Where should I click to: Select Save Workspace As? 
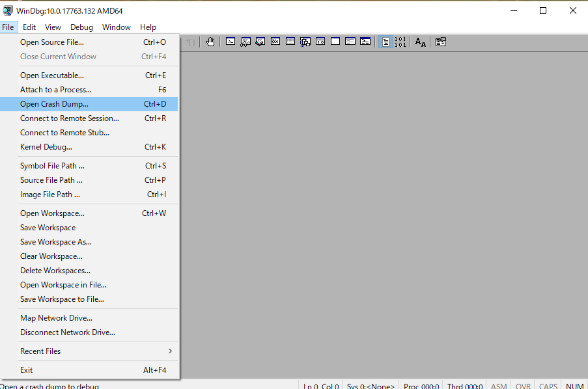89,242
